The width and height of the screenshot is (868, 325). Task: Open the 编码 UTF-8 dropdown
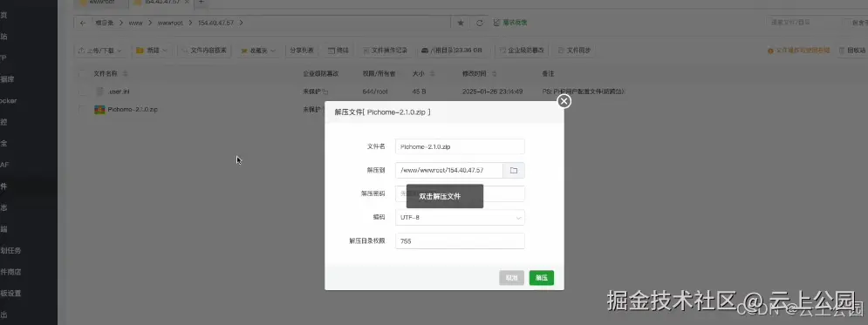click(460, 217)
